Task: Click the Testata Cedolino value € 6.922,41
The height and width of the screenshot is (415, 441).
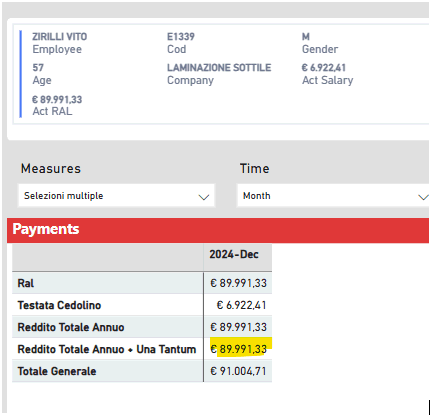Action: pyautogui.click(x=242, y=305)
